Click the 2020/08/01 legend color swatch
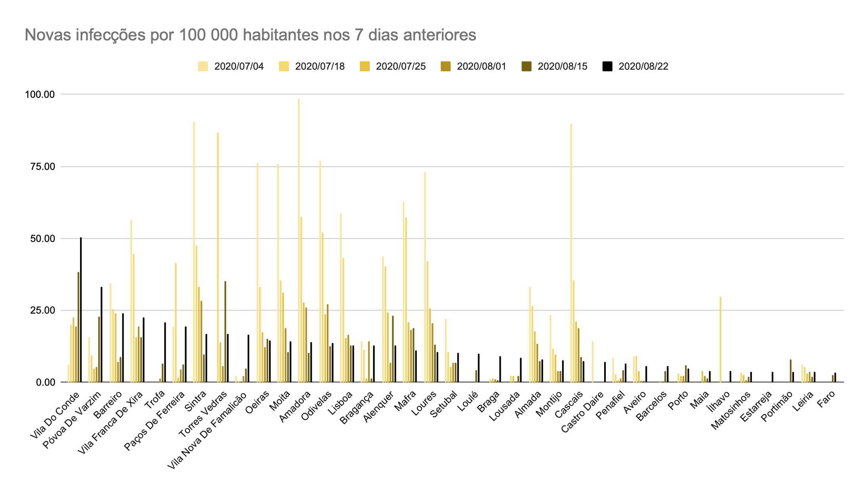 445,67
